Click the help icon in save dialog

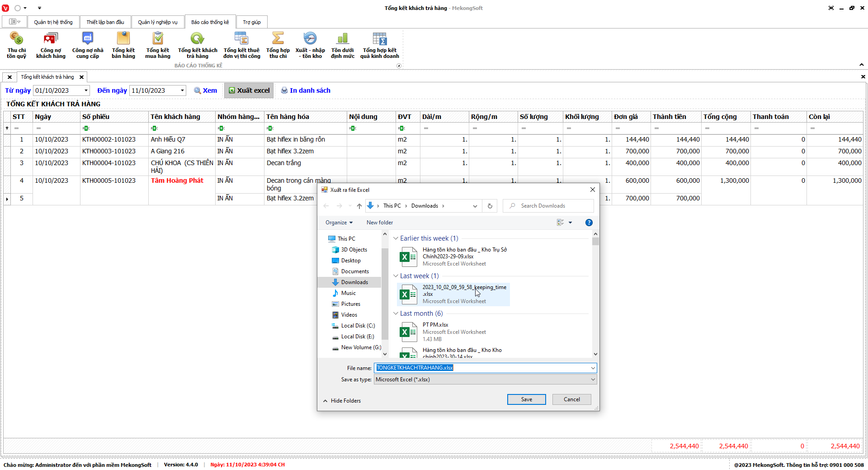[589, 223]
